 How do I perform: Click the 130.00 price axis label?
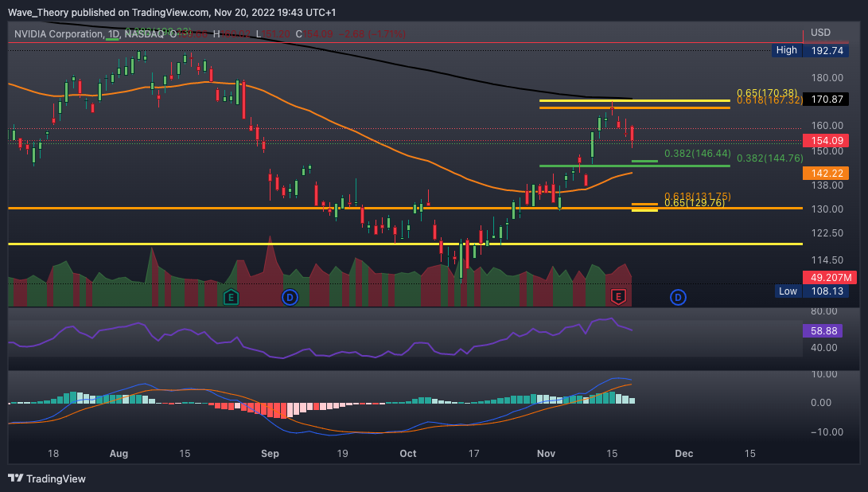click(827, 209)
